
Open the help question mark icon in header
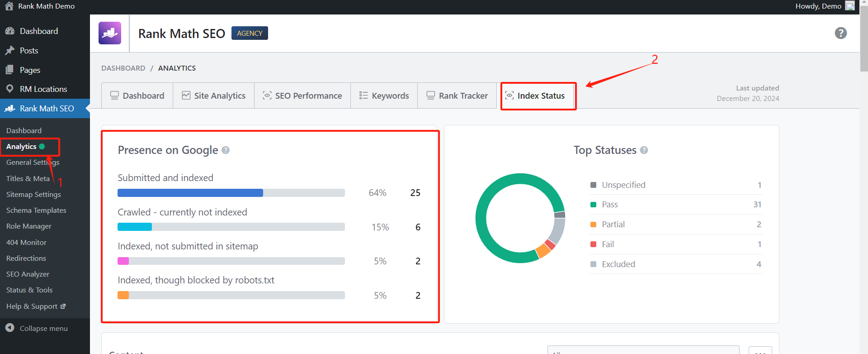[841, 33]
